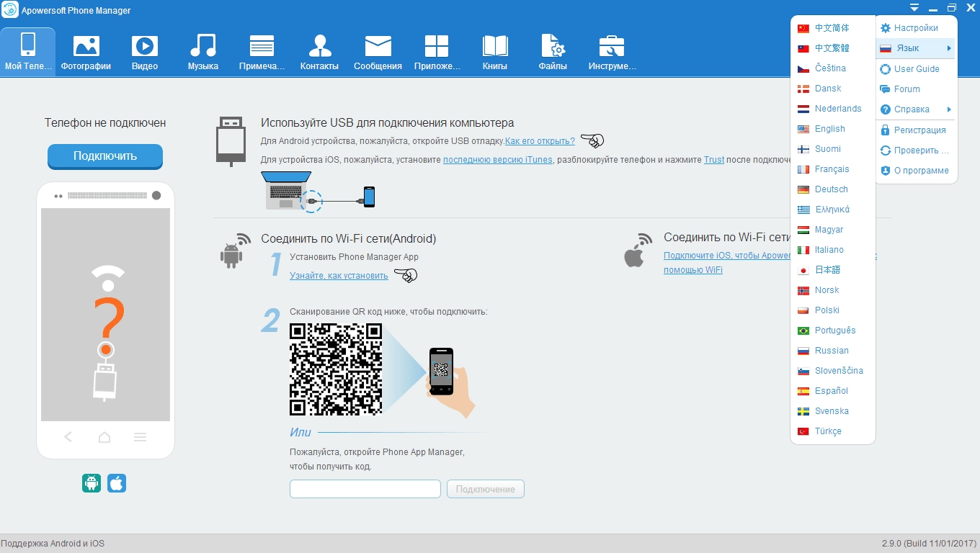
Task: Select Dansk language
Action: point(832,89)
